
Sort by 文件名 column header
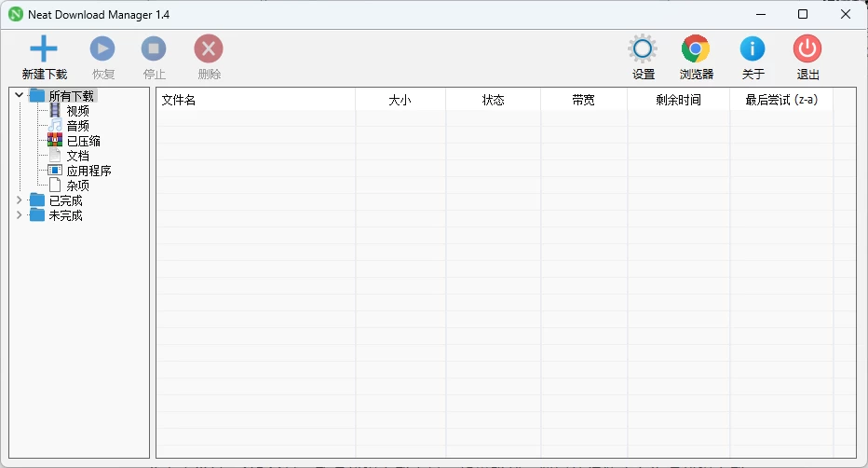point(256,100)
